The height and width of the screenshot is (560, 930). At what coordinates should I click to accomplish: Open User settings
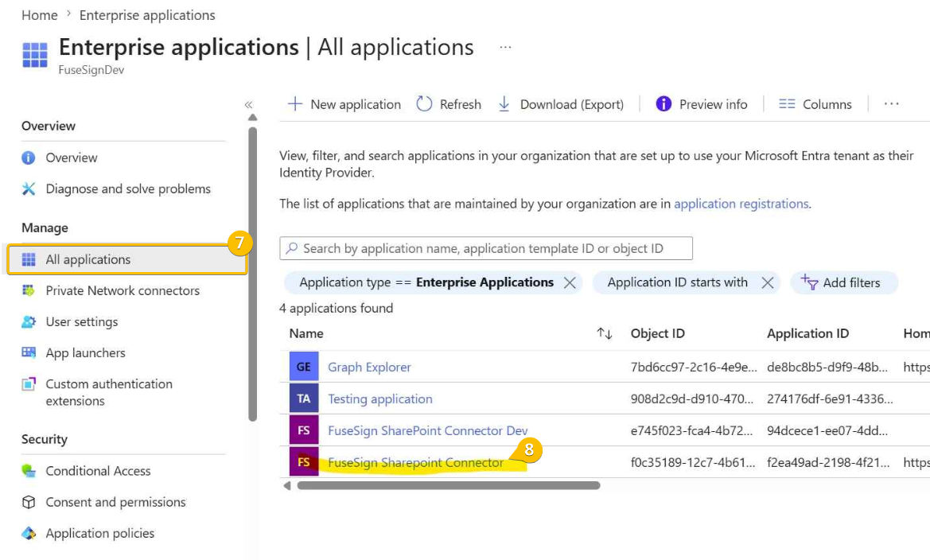82,321
